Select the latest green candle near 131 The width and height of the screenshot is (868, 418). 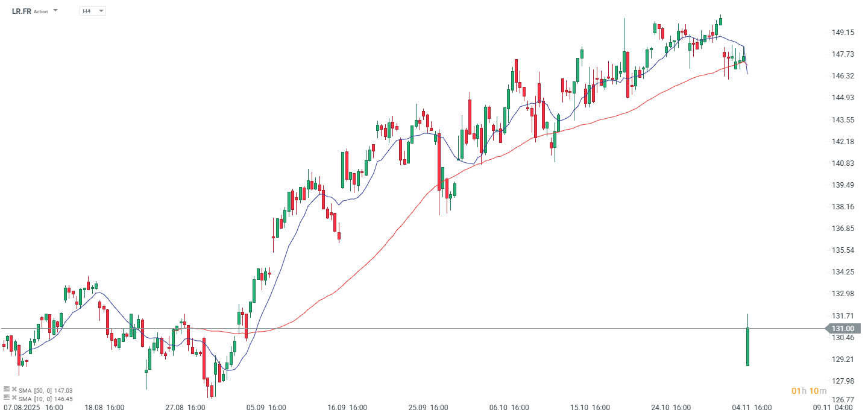click(x=747, y=346)
